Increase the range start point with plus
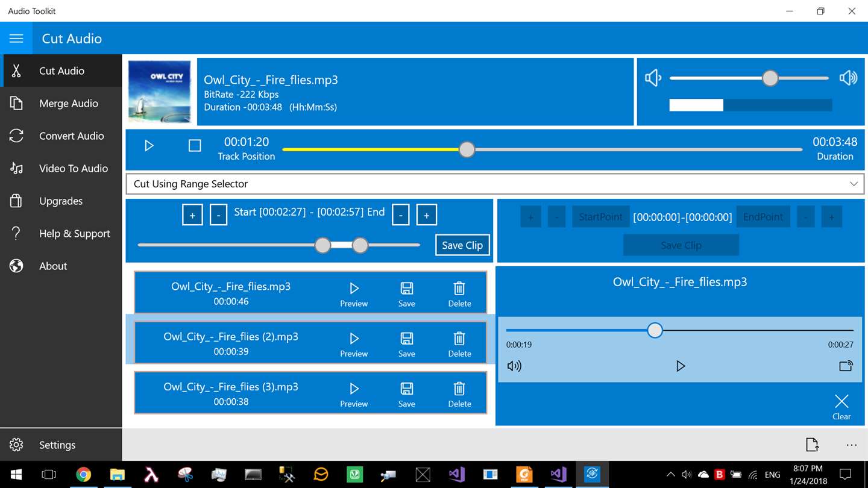 point(192,215)
